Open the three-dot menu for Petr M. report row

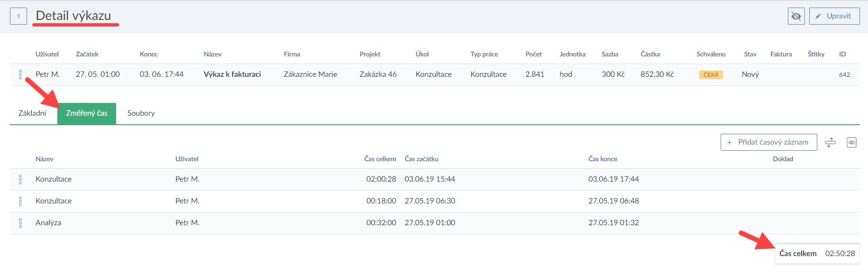pos(20,74)
